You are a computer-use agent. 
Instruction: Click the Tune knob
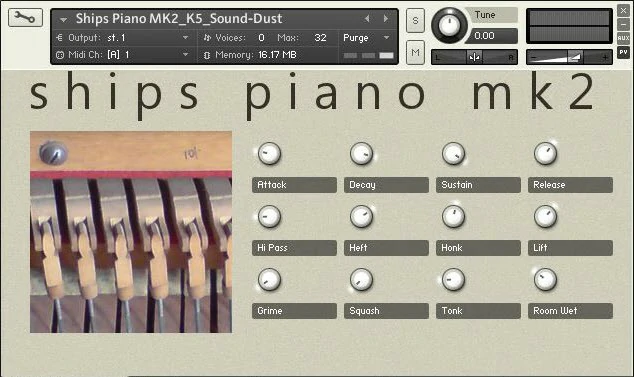[x=449, y=25]
